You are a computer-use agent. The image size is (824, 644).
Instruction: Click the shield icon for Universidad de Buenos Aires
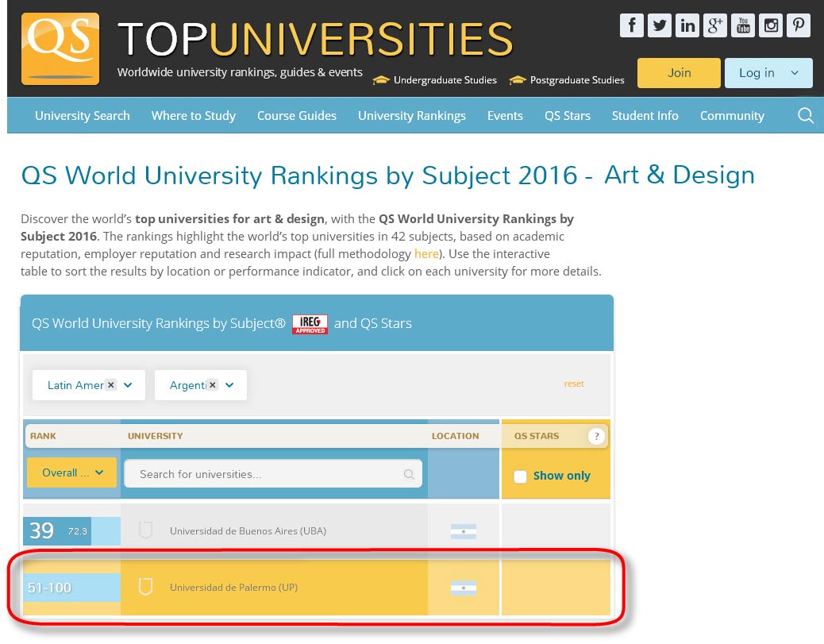(x=145, y=530)
